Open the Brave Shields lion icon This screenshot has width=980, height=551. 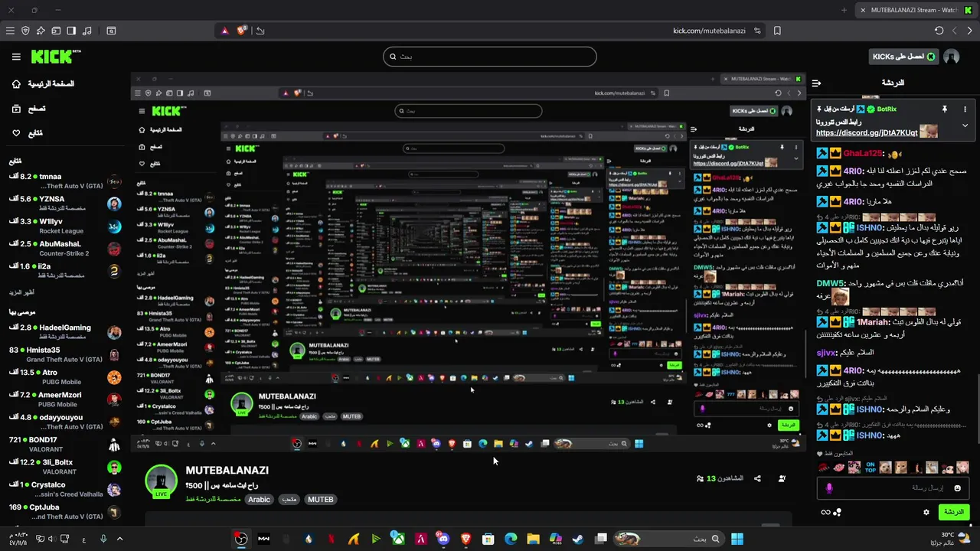pyautogui.click(x=242, y=31)
